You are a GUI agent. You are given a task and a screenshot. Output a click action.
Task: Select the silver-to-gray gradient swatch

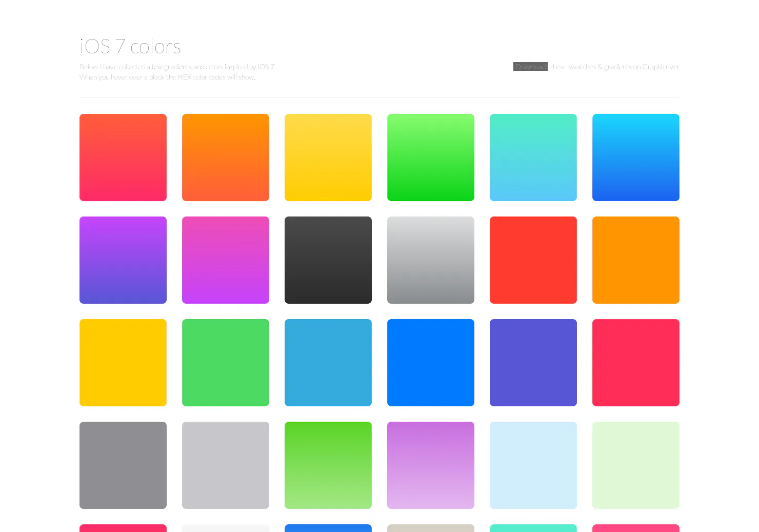coord(431,260)
